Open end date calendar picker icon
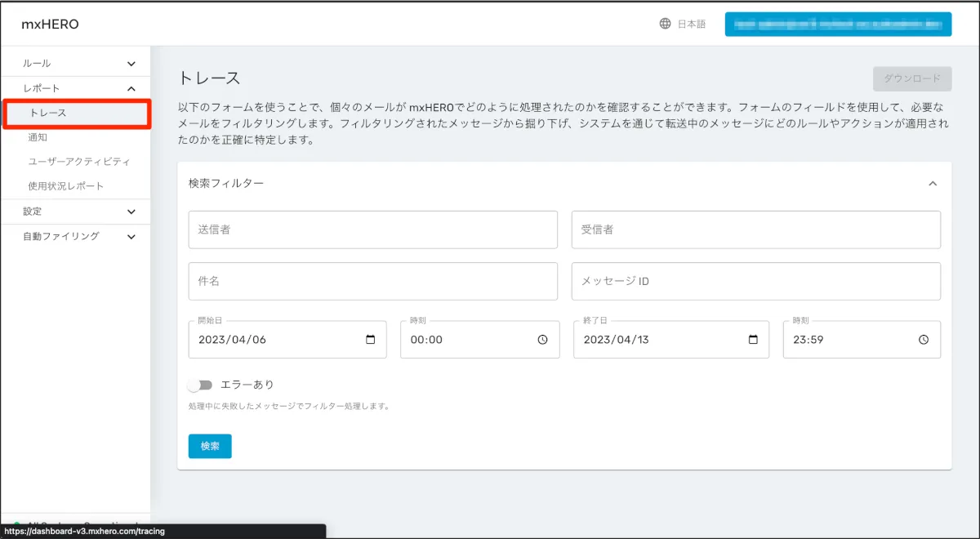The image size is (980, 539). [x=753, y=340]
